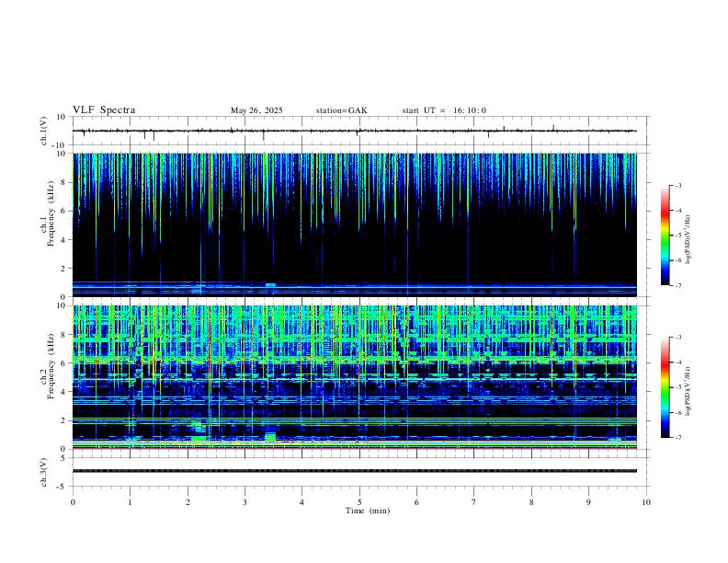Click the time axis tick label "4"
The image size is (728, 563).
[301, 502]
